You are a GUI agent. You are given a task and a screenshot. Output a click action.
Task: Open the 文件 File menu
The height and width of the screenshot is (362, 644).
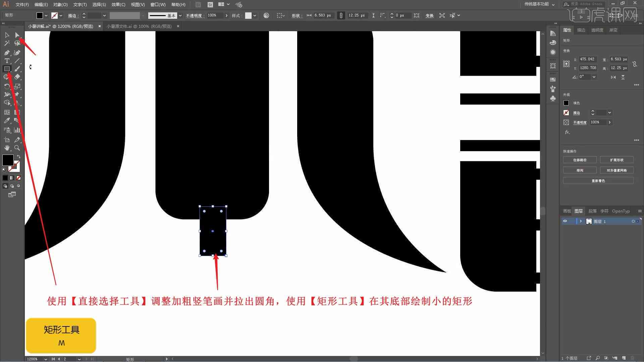pos(20,4)
